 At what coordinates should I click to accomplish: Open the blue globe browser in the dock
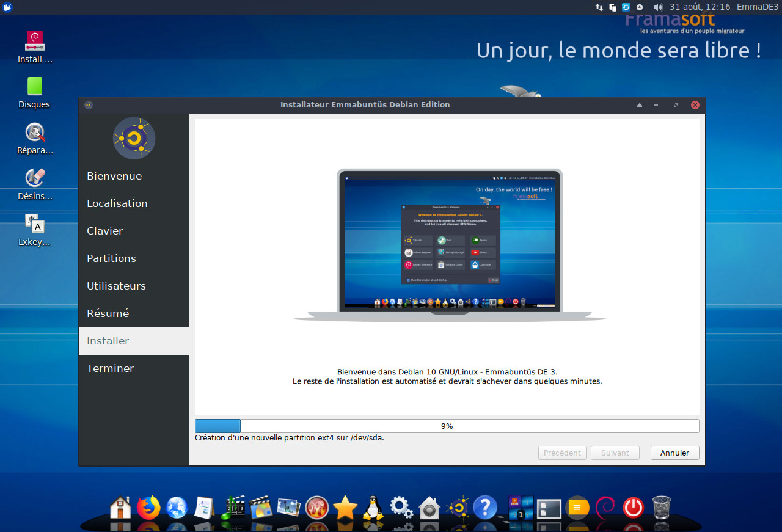click(x=177, y=507)
